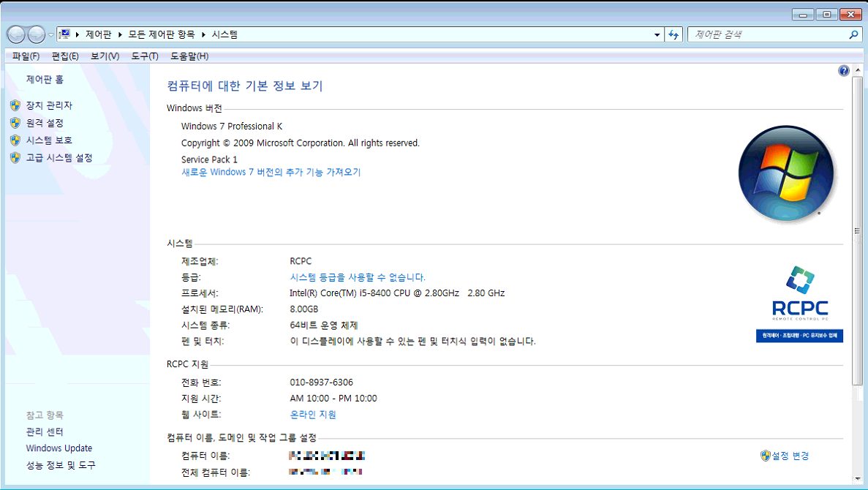Open 시스템 보호 link
This screenshot has width=868, height=490.
coord(49,140)
